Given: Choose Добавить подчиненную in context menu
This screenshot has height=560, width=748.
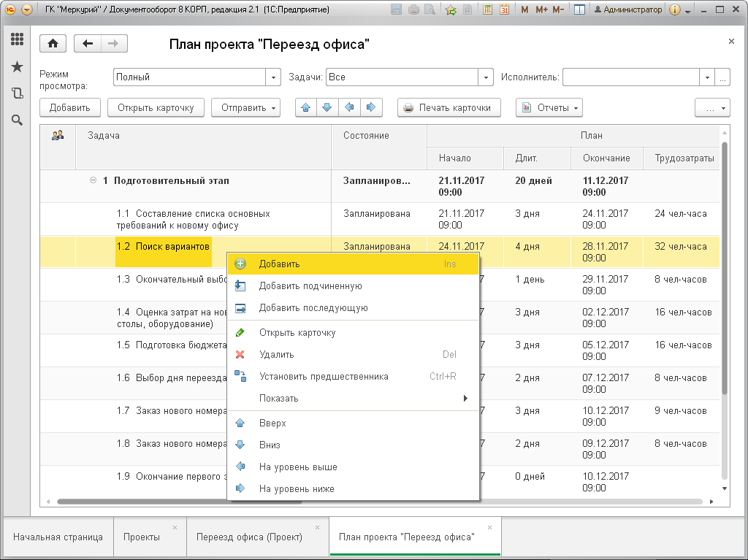Looking at the screenshot, I should tap(353, 286).
